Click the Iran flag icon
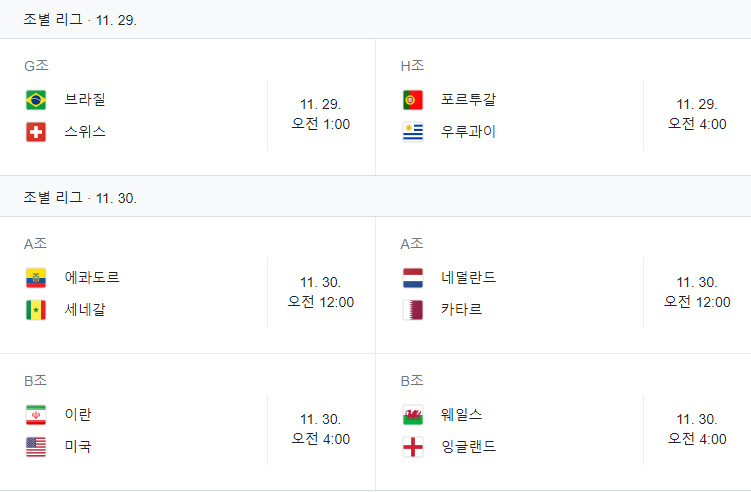The width and height of the screenshot is (751, 492). point(36,415)
